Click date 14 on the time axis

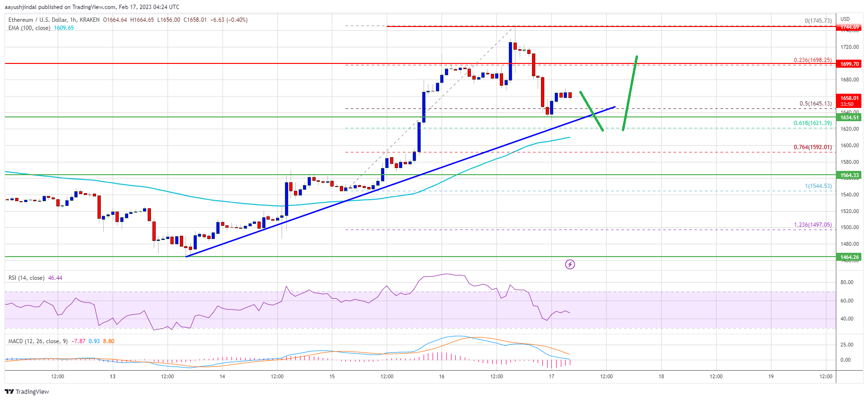coord(222,377)
